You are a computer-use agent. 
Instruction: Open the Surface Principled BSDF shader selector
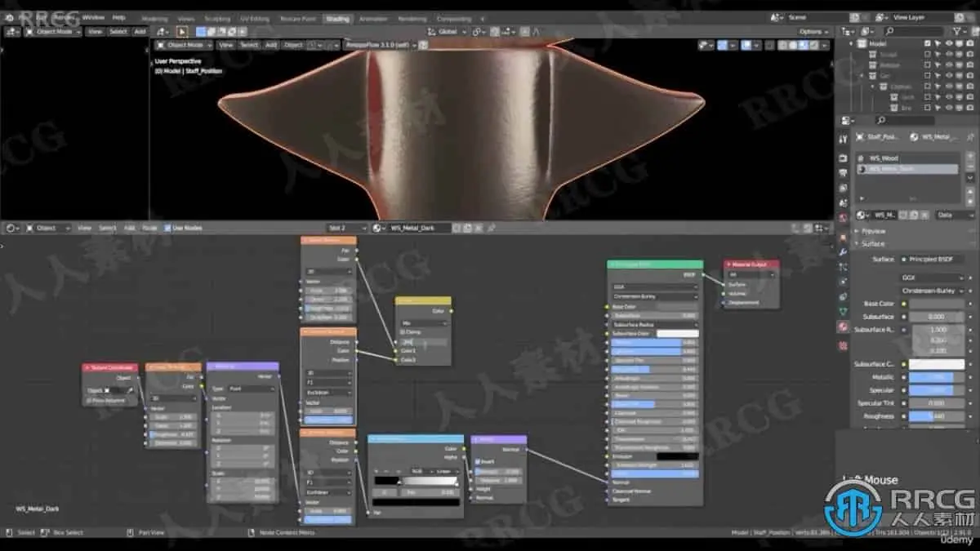[x=931, y=259]
